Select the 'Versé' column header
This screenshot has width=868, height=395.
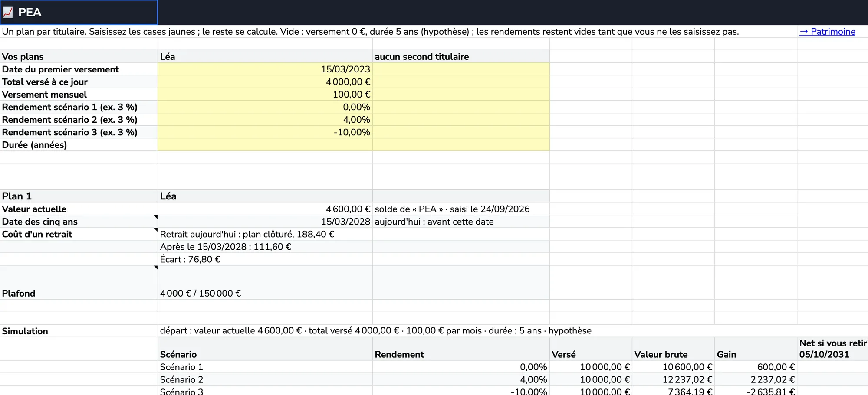click(591, 349)
